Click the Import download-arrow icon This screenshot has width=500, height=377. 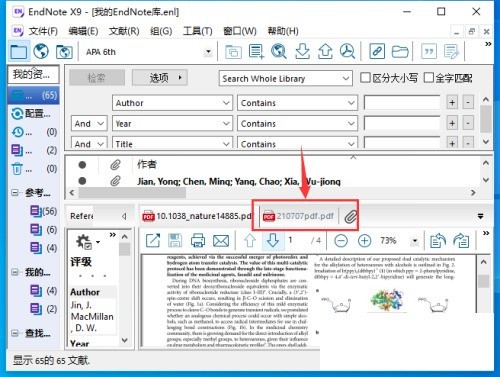pyautogui.click(x=302, y=51)
